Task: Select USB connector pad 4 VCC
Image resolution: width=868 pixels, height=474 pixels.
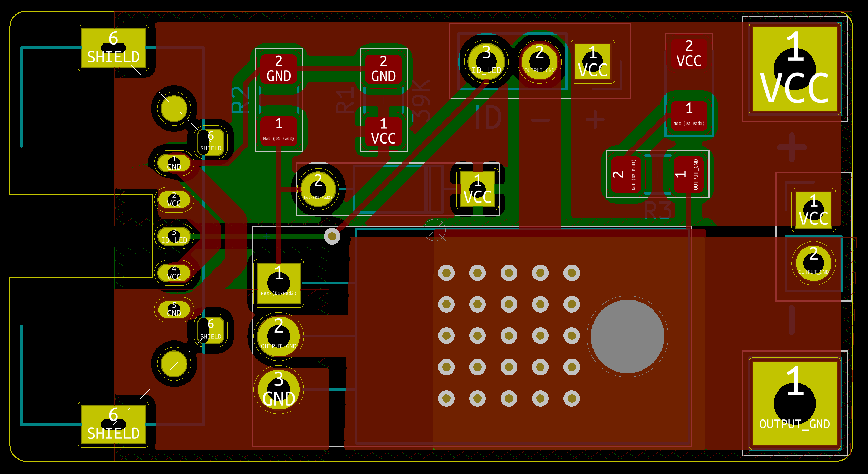Action: (174, 273)
